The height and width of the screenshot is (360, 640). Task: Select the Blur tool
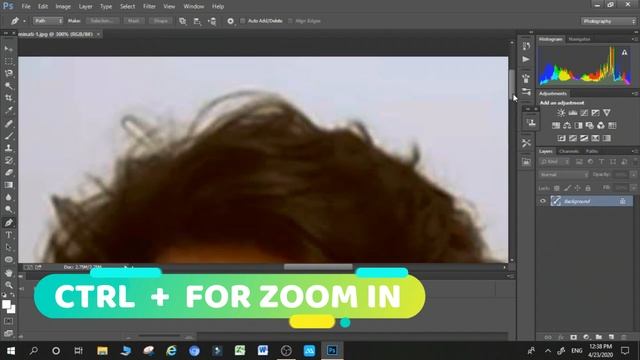click(9, 197)
